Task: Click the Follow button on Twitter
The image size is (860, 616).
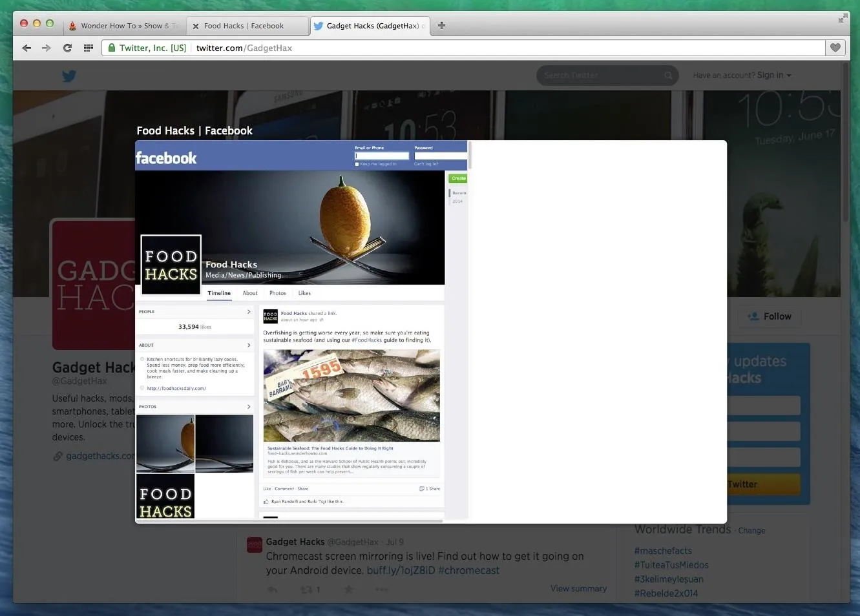Action: (x=770, y=316)
